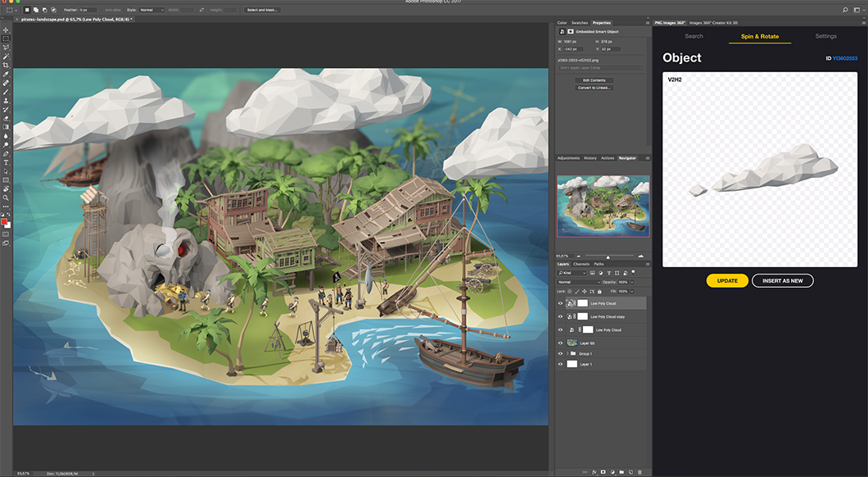Select the Pen tool

pyautogui.click(x=6, y=153)
